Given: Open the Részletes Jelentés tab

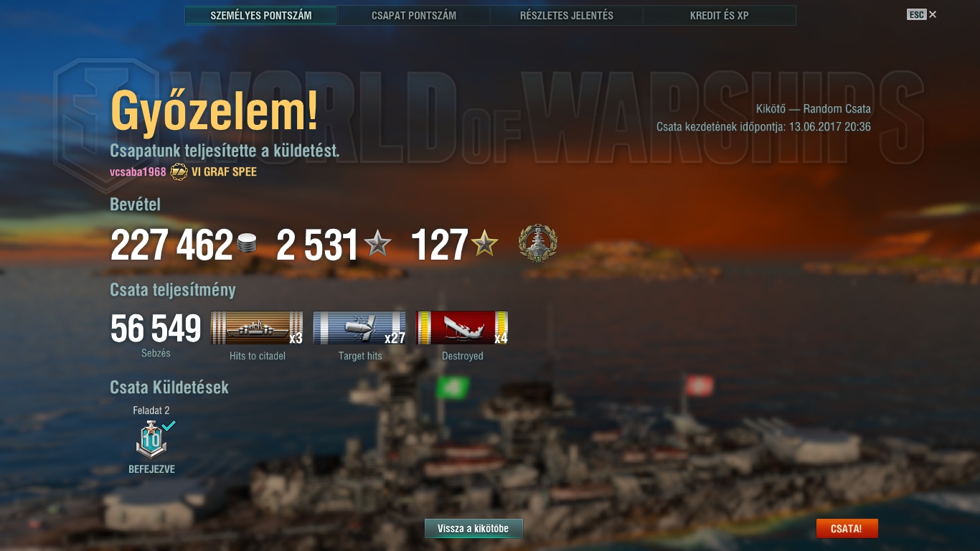Looking at the screenshot, I should click(567, 15).
